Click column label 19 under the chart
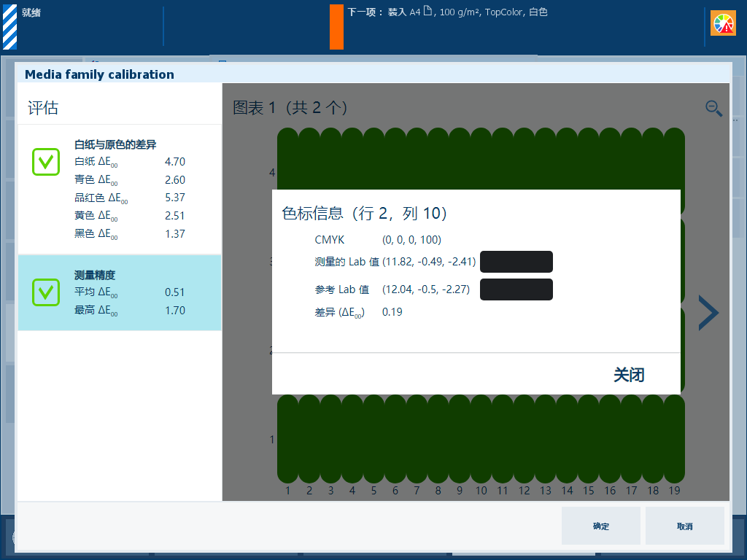Image resolution: width=747 pixels, height=560 pixels. [674, 491]
